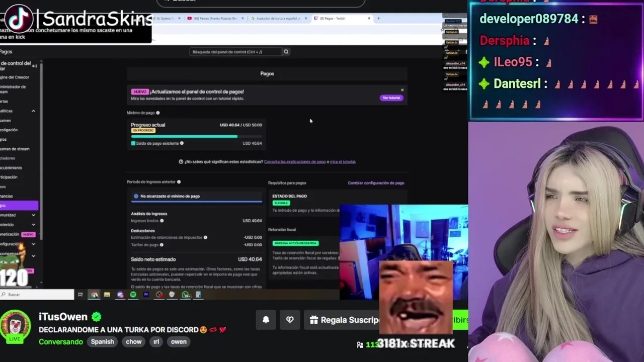The height and width of the screenshot is (362, 644).
Task: Click the dashboard search magnifier icon
Action: 286,52
